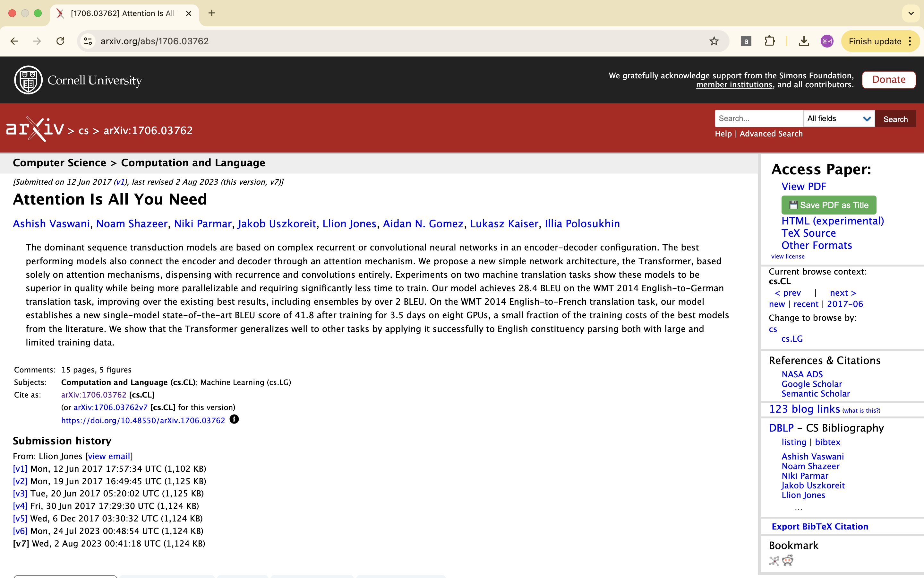Open author Illia Polosukhin link

point(582,223)
